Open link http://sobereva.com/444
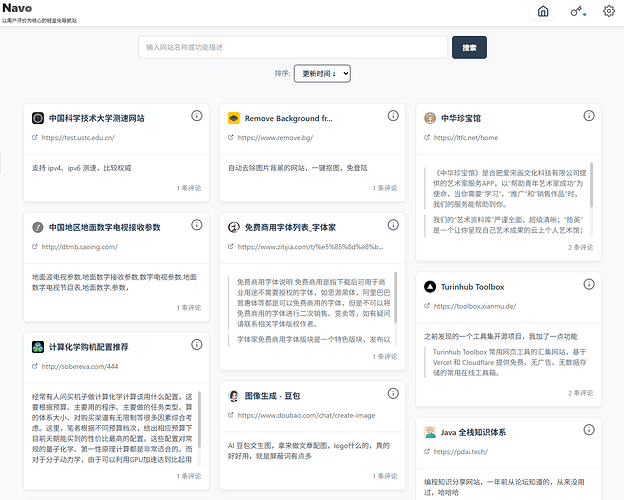 (80, 366)
